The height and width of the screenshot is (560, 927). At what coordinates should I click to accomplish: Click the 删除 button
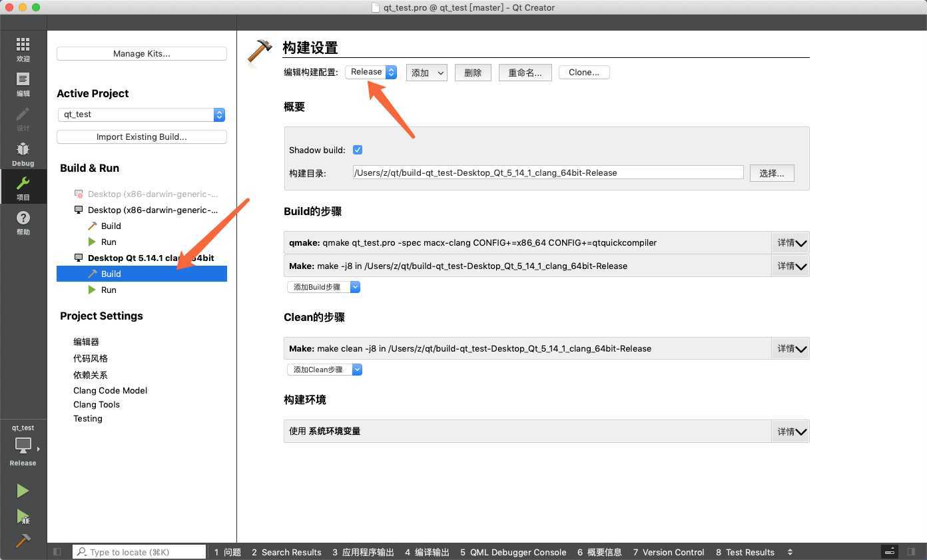click(x=473, y=73)
